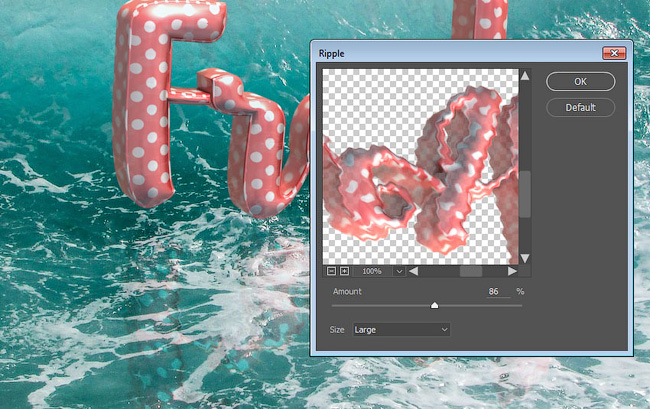Zoom in the Ripple preview
Viewport: 650px width, 409px height.
coord(344,271)
